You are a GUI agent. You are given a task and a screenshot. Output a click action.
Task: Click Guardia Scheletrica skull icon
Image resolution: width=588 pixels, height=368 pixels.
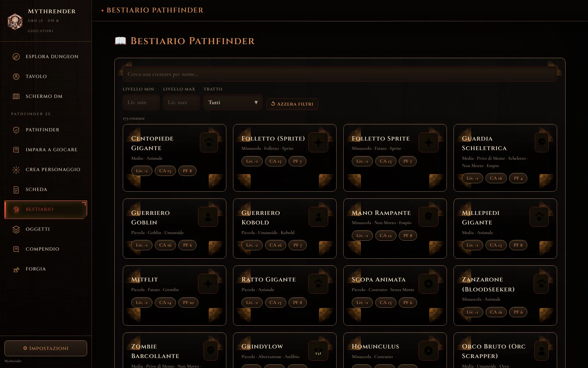[x=541, y=142]
